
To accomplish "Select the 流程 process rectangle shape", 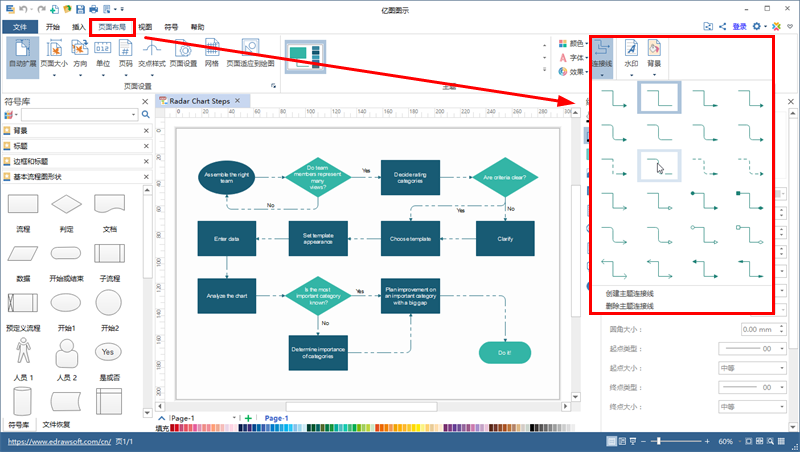I will click(23, 204).
